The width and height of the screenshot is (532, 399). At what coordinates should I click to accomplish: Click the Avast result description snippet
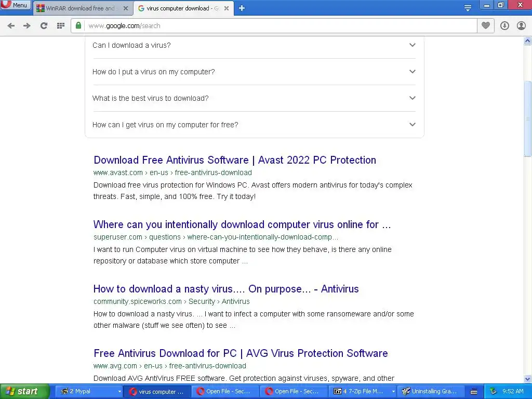pyautogui.click(x=253, y=191)
